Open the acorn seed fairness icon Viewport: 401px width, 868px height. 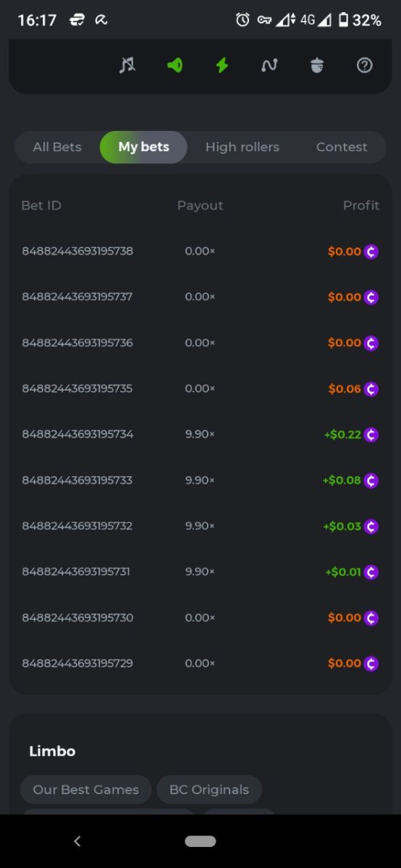click(317, 65)
